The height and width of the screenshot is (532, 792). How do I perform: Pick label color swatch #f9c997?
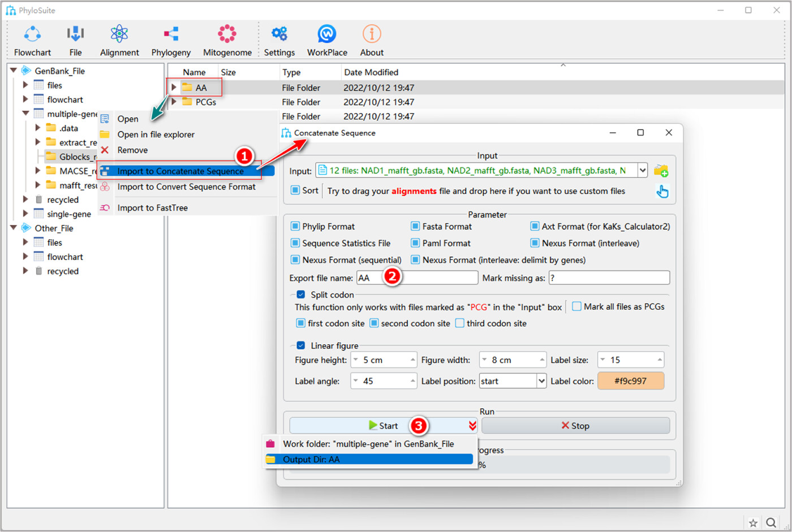point(631,381)
